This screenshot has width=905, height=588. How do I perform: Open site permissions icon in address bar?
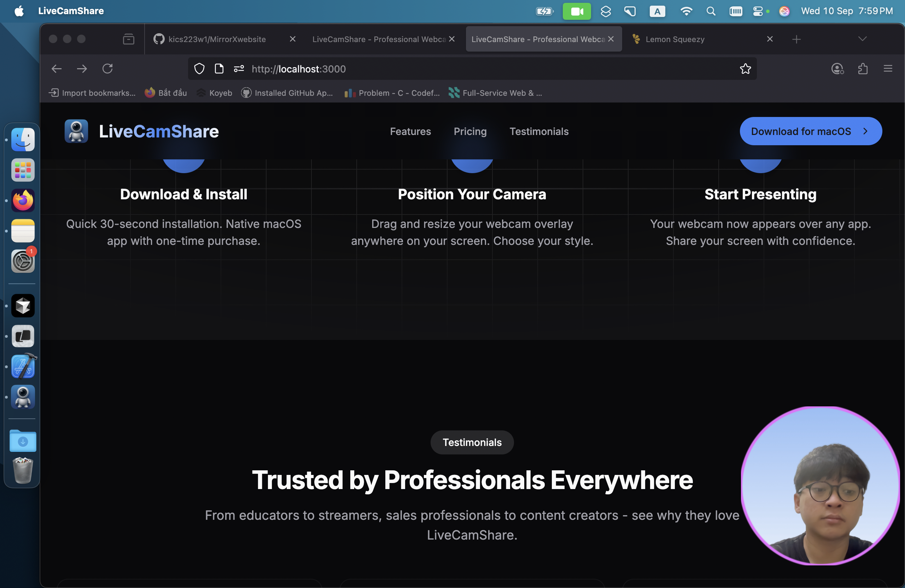point(239,69)
